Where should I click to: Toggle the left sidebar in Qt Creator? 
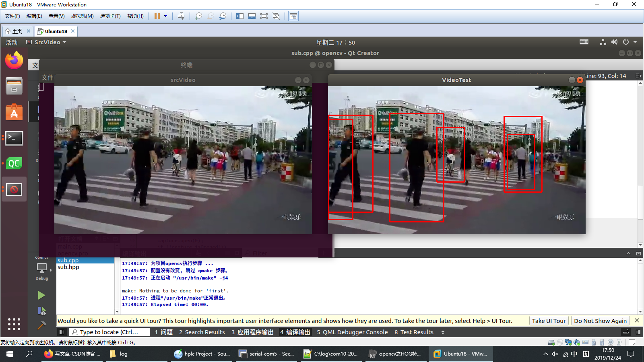point(62,332)
